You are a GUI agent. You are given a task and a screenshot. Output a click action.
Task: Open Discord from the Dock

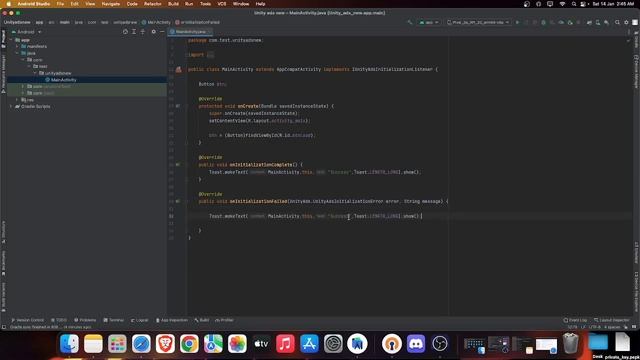pos(416,344)
